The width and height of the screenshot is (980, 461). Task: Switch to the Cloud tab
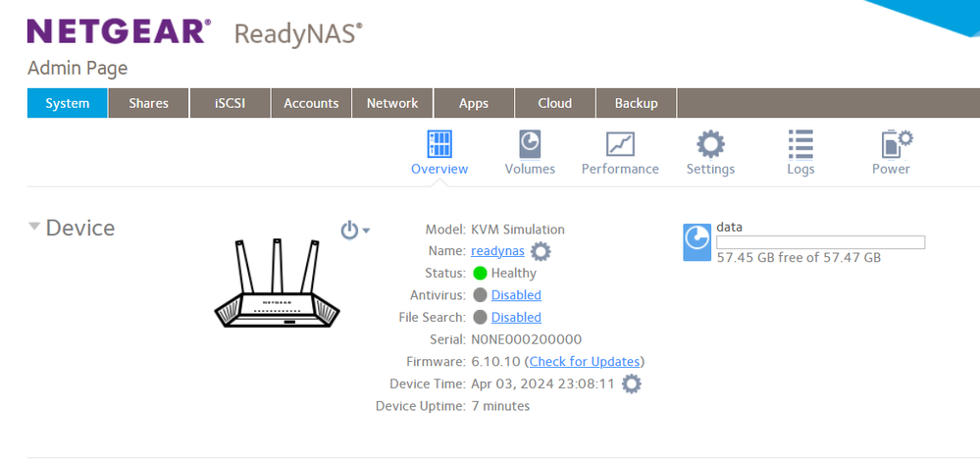[x=555, y=103]
